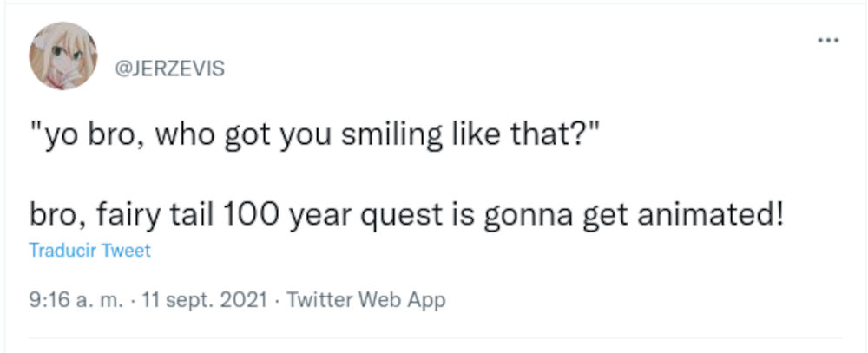Screen dimensions: 868x353
Task: Open the Twitter Web App source link
Action: 365,300
